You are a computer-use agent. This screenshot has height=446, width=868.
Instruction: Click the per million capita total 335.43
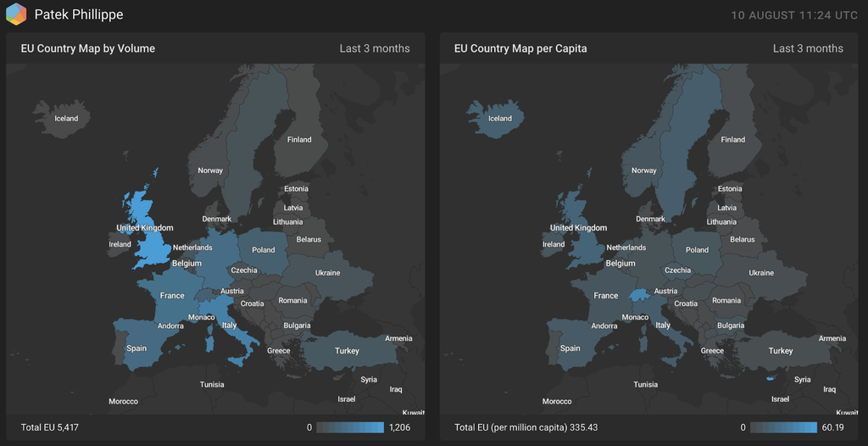coord(526,427)
